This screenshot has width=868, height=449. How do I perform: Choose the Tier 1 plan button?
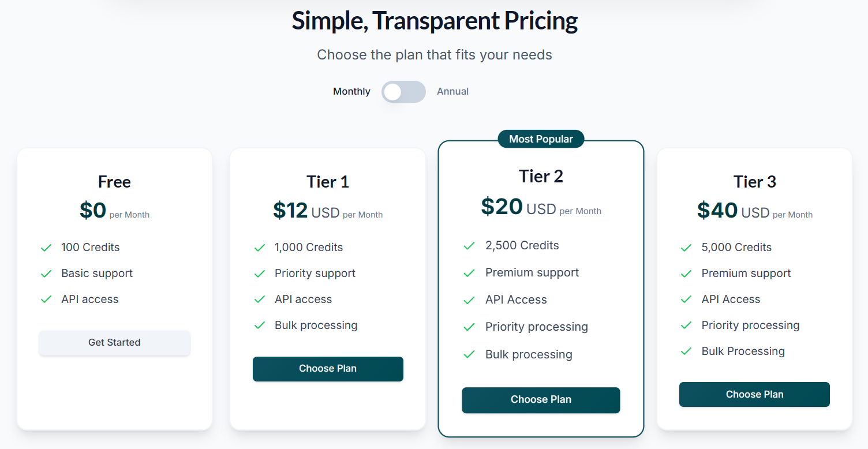[x=328, y=369]
